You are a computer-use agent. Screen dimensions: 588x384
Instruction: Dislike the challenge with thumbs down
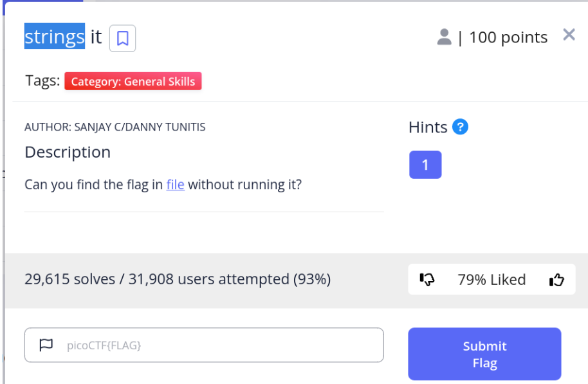click(427, 280)
